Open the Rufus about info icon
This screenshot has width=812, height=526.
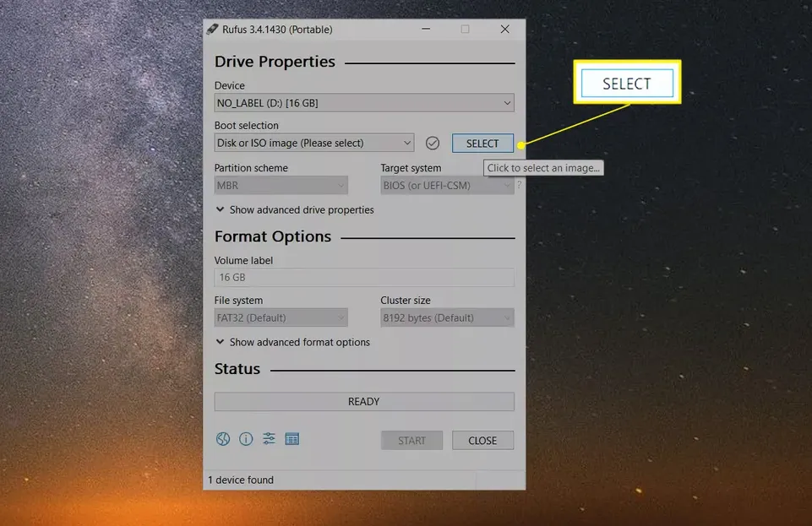246,439
